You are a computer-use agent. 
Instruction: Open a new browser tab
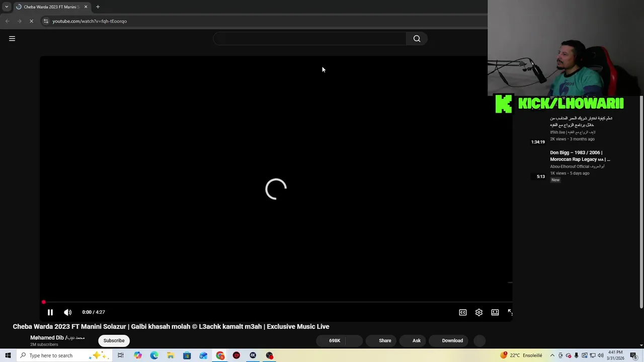[98, 7]
